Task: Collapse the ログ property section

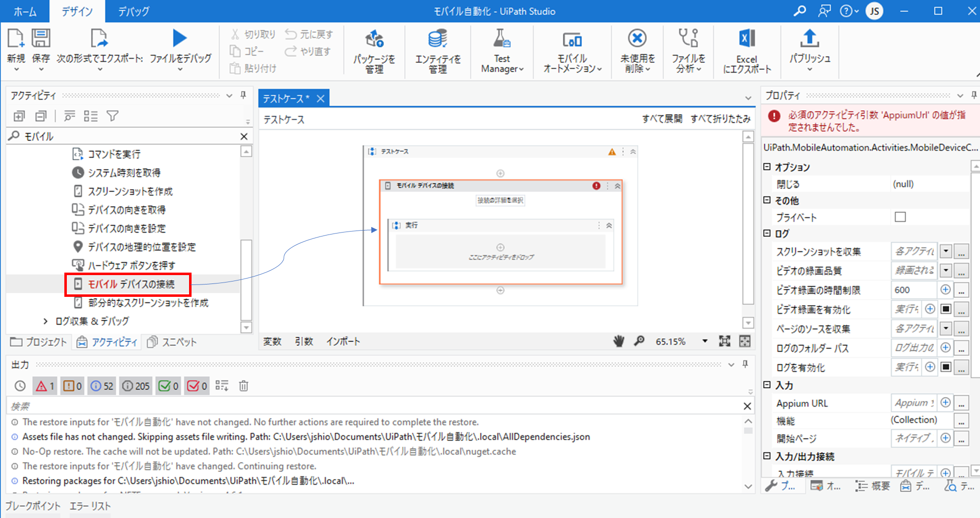Action: (767, 233)
